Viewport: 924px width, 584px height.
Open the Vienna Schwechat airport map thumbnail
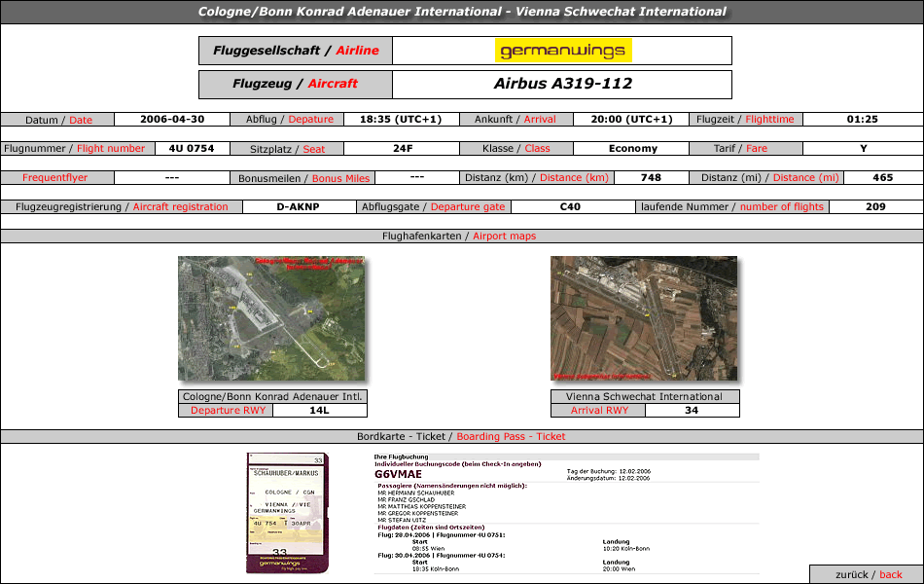tap(644, 318)
